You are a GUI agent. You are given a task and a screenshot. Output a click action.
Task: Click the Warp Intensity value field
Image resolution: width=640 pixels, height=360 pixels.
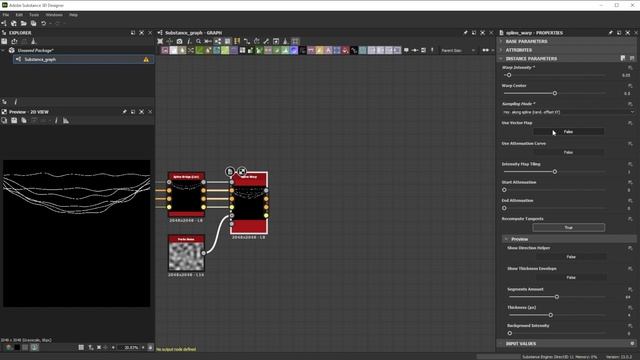click(x=626, y=76)
